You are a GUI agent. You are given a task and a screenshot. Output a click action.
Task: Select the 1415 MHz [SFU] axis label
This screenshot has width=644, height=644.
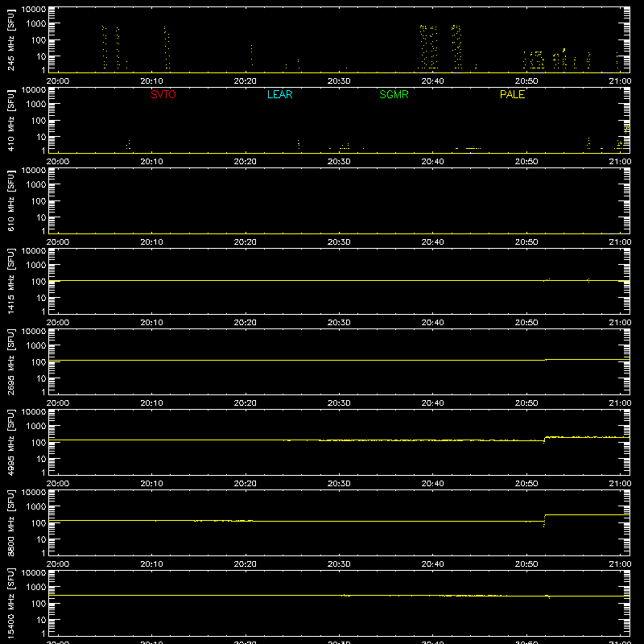pyautogui.click(x=11, y=281)
